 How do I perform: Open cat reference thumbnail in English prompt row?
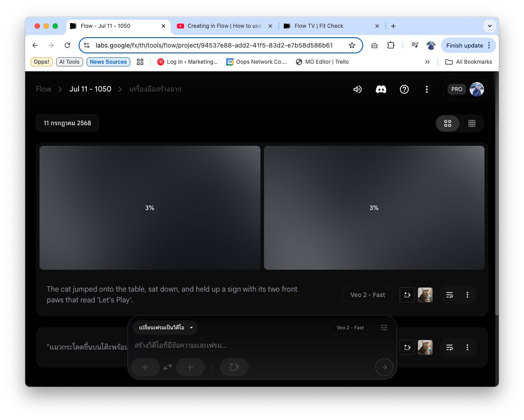click(x=425, y=295)
